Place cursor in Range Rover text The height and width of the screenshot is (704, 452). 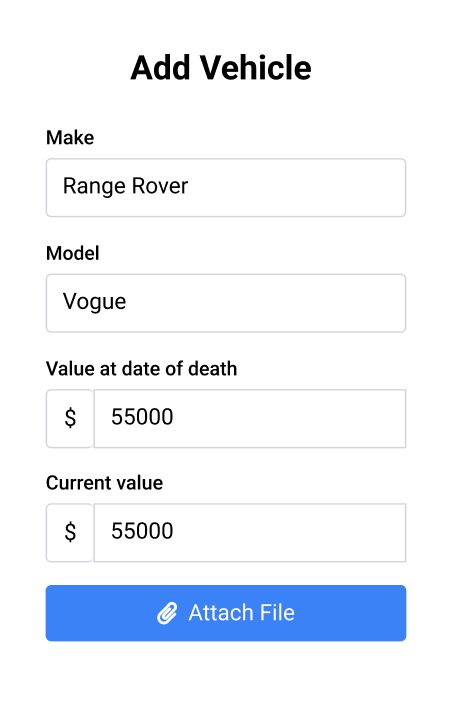click(125, 186)
